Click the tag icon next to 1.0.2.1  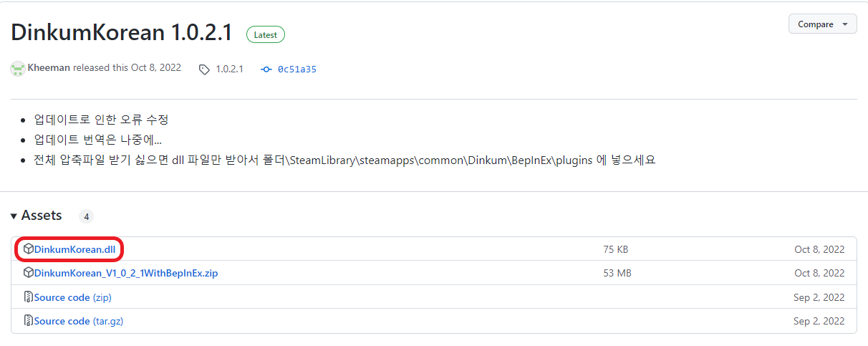point(205,69)
